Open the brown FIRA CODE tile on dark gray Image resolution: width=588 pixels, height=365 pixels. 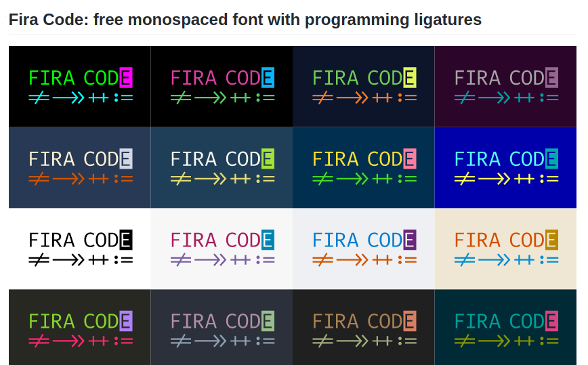pos(363,328)
